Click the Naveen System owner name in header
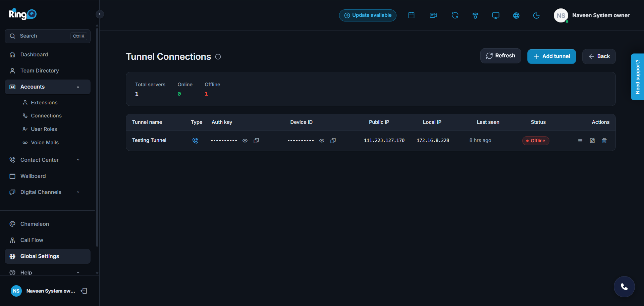 click(601, 15)
